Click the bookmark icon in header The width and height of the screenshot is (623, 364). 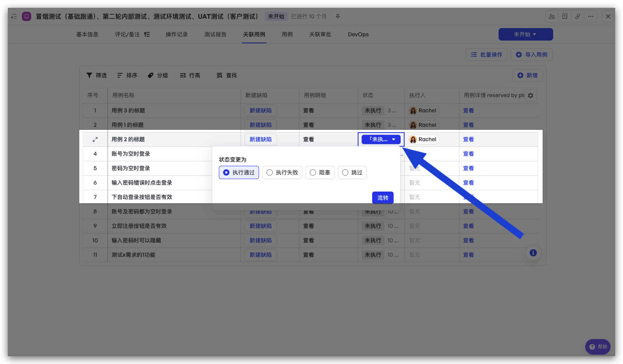click(x=565, y=16)
